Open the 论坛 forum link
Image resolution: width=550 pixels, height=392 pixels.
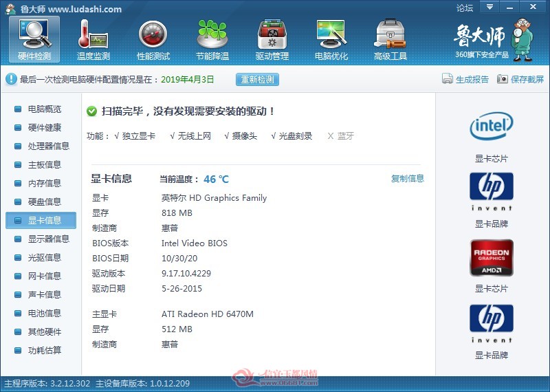click(465, 8)
